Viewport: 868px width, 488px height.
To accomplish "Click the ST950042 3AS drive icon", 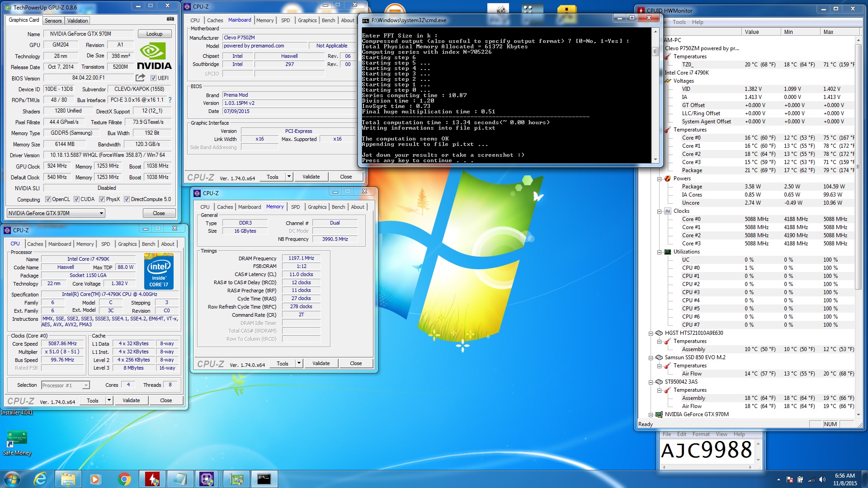I will (x=659, y=382).
